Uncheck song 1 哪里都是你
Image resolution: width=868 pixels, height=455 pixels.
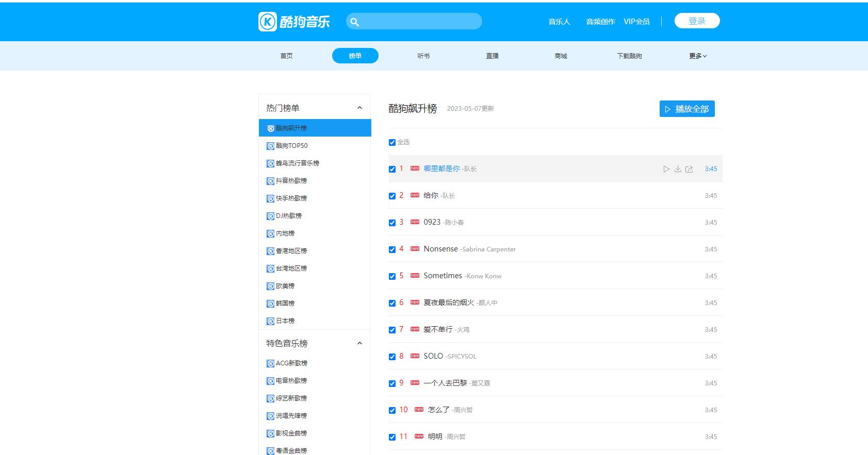(x=392, y=169)
